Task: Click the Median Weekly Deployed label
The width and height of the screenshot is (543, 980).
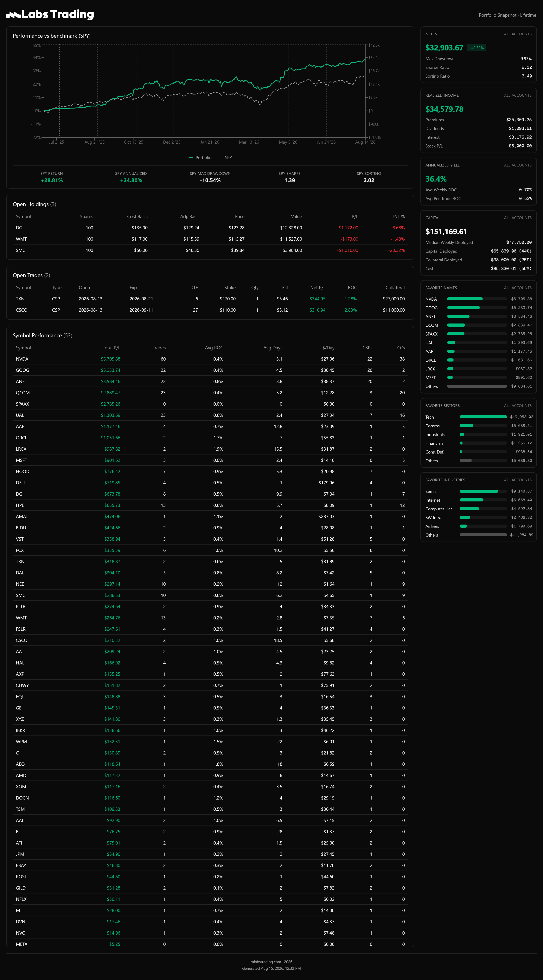Action: pyautogui.click(x=449, y=242)
